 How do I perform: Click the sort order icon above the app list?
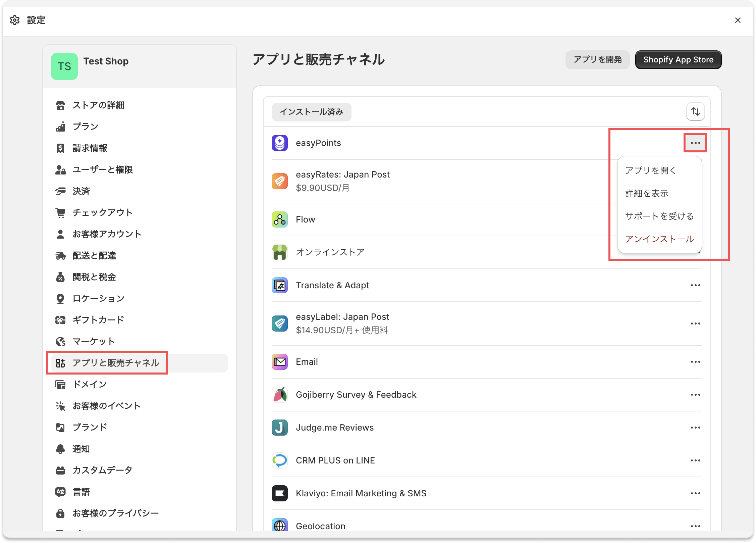[x=695, y=111]
